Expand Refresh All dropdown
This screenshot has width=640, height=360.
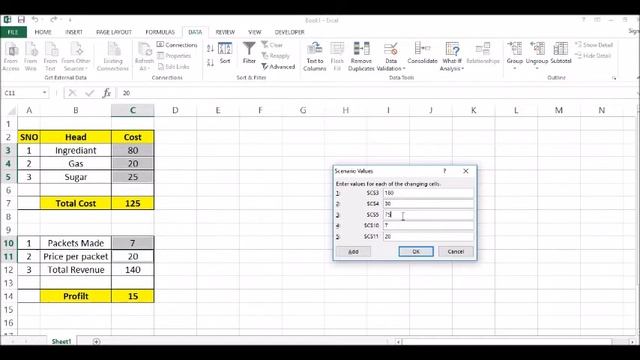[x=144, y=69]
